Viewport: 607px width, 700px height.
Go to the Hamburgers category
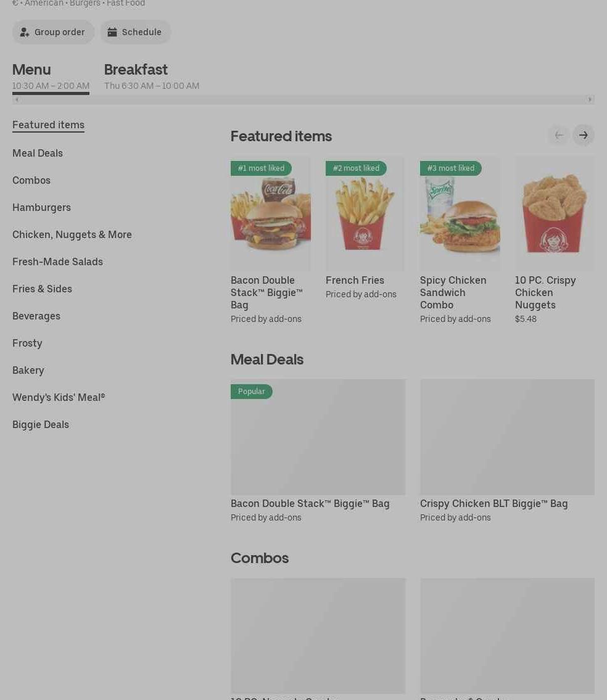[41, 208]
